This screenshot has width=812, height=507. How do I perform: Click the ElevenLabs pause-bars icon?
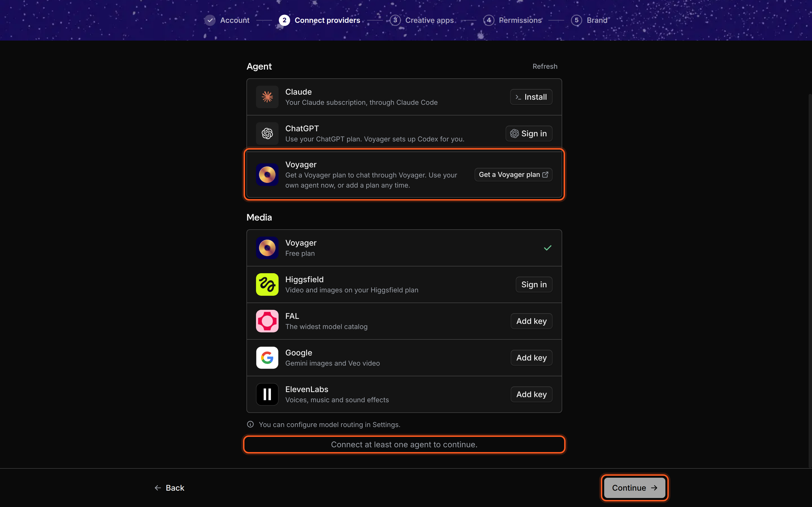click(x=267, y=394)
